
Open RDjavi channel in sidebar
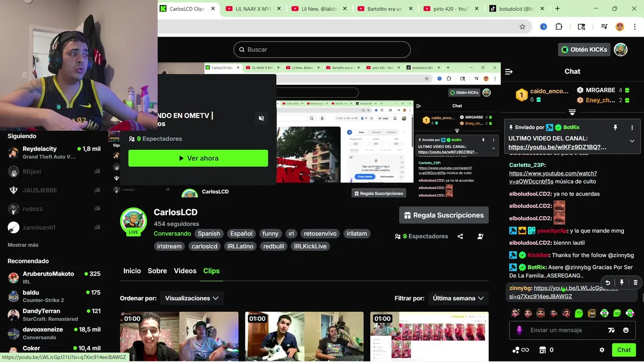54,171
